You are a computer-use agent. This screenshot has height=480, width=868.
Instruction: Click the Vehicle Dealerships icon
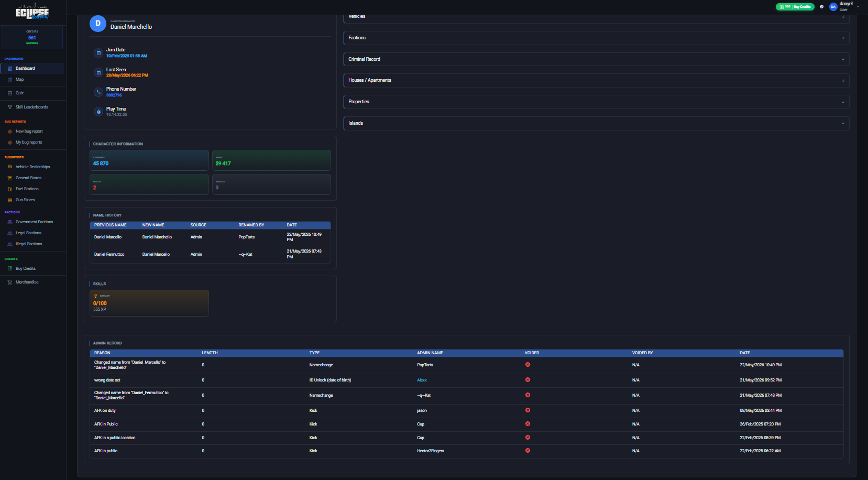10,167
